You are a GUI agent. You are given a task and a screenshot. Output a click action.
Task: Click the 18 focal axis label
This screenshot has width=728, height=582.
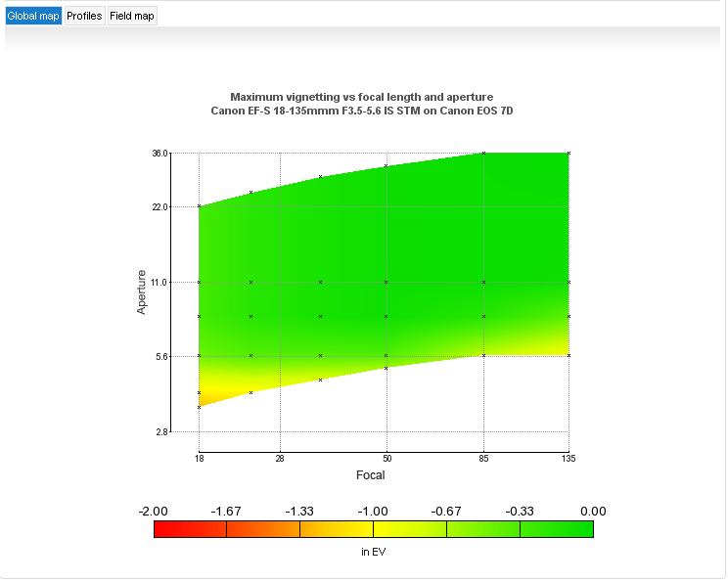pyautogui.click(x=200, y=459)
